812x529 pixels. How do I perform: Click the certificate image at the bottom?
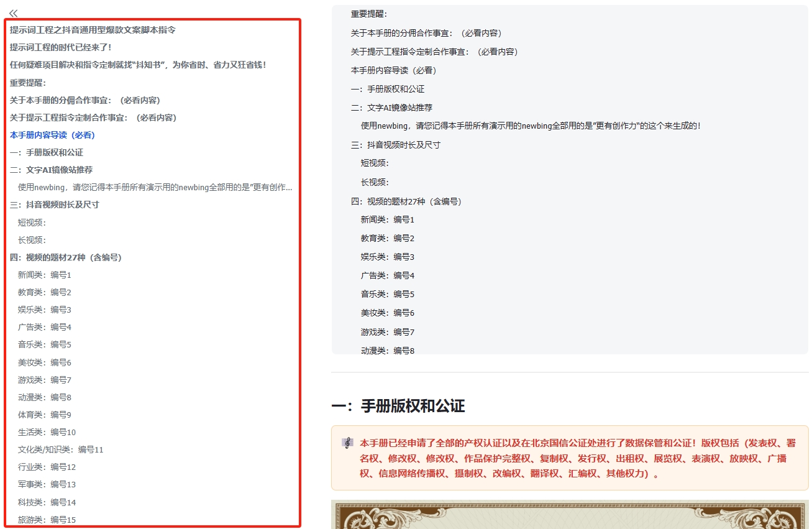coord(570,515)
